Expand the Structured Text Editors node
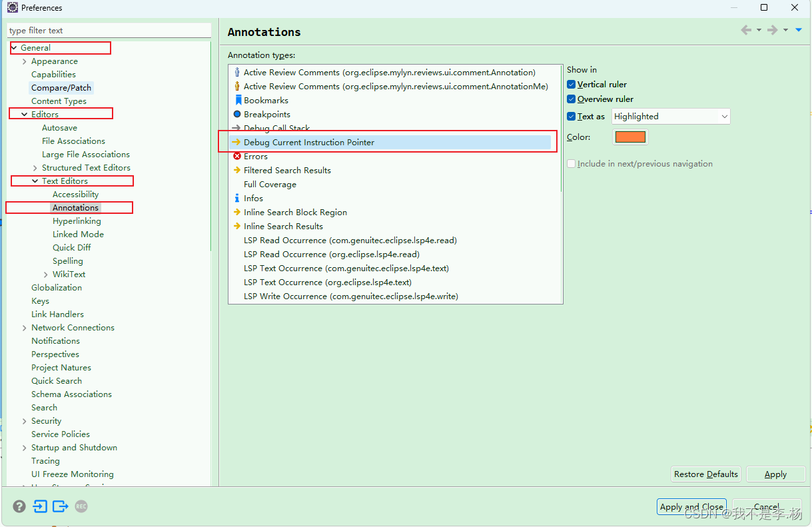Image resolution: width=812 pixels, height=527 pixels. (x=35, y=168)
